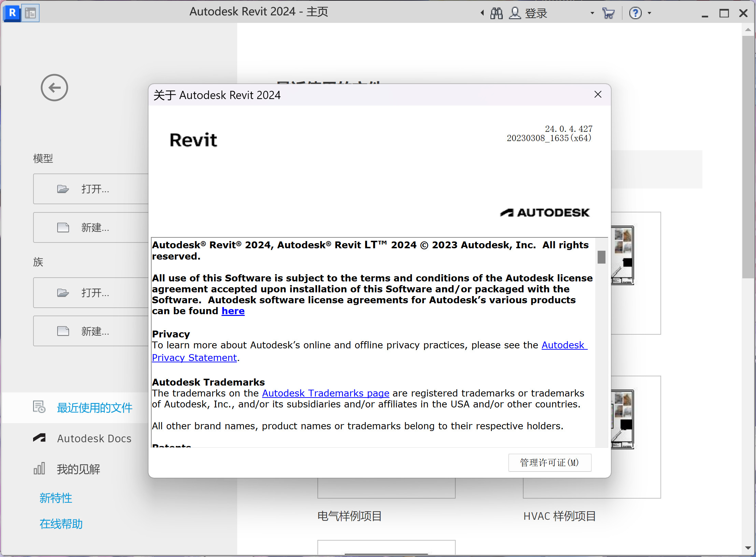Click the circular back arrow
The width and height of the screenshot is (756, 557).
click(54, 88)
